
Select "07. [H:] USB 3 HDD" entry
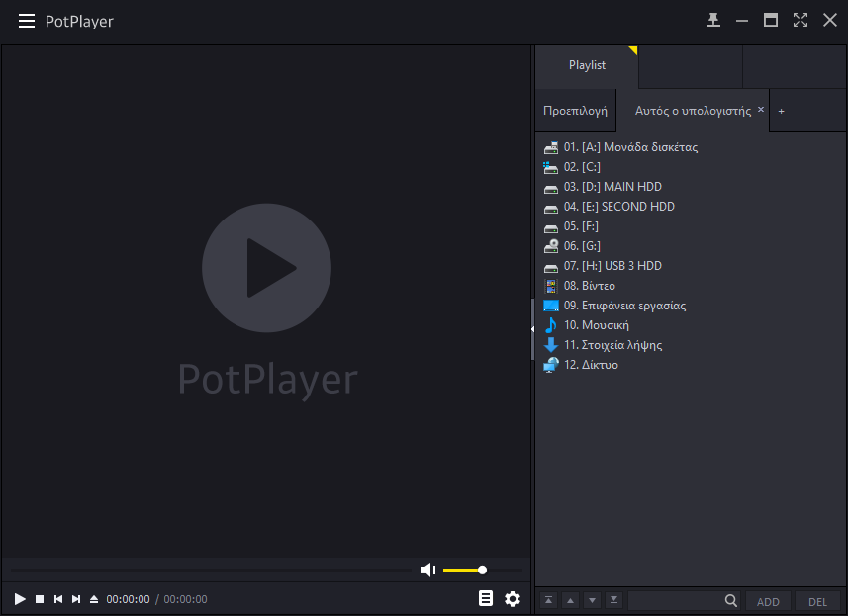pos(612,266)
